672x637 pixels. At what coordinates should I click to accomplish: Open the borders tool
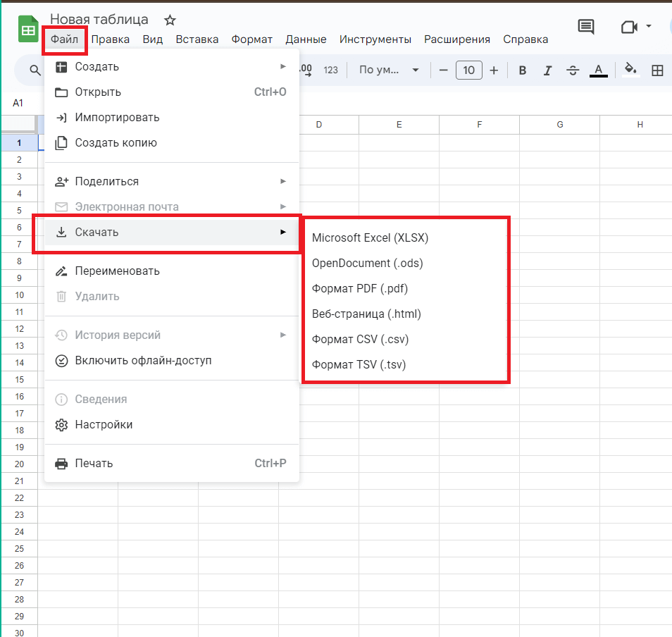(657, 70)
